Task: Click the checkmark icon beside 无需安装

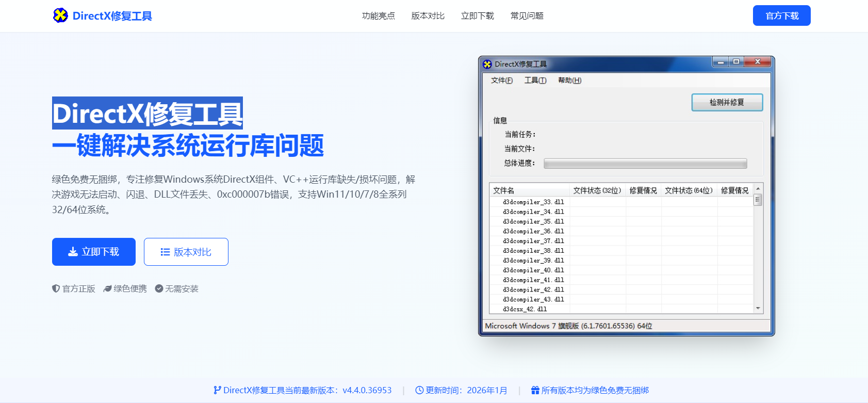Action: click(159, 288)
